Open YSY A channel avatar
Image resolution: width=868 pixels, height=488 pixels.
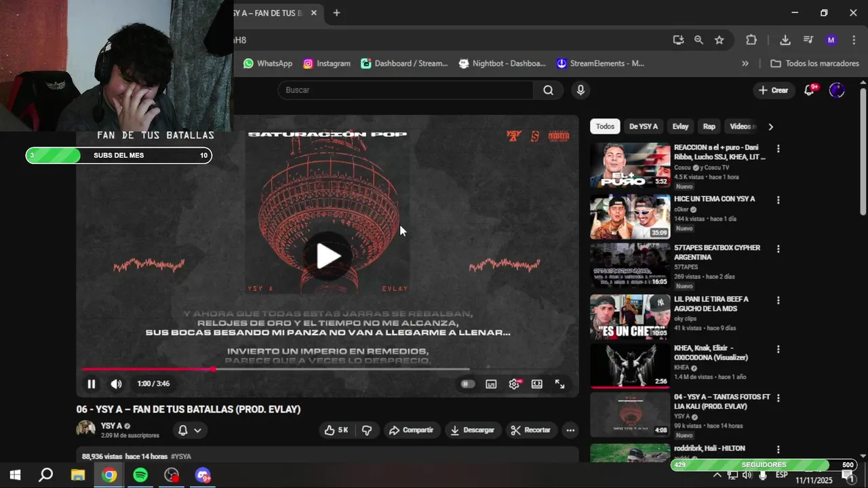[86, 430]
